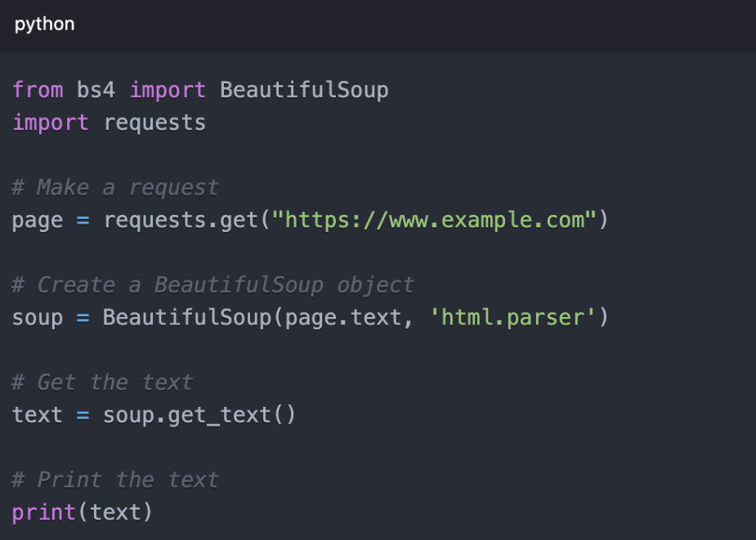Click BeautifulSoup in the first import line
The image size is (756, 540).
tap(304, 90)
